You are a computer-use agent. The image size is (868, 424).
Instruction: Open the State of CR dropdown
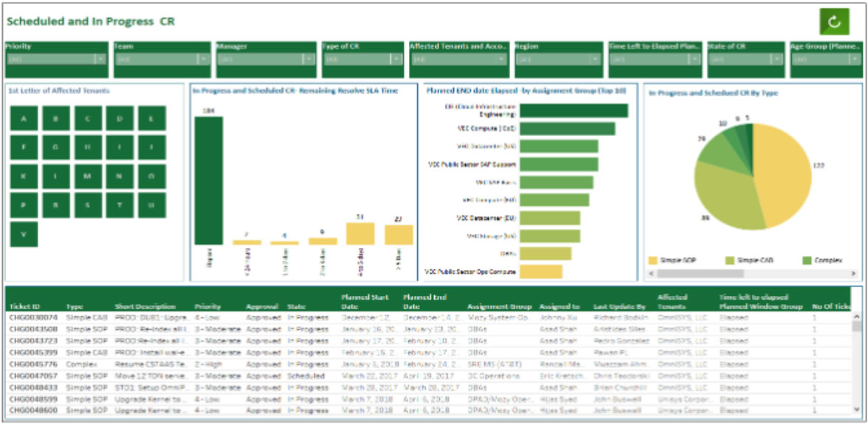(x=745, y=59)
